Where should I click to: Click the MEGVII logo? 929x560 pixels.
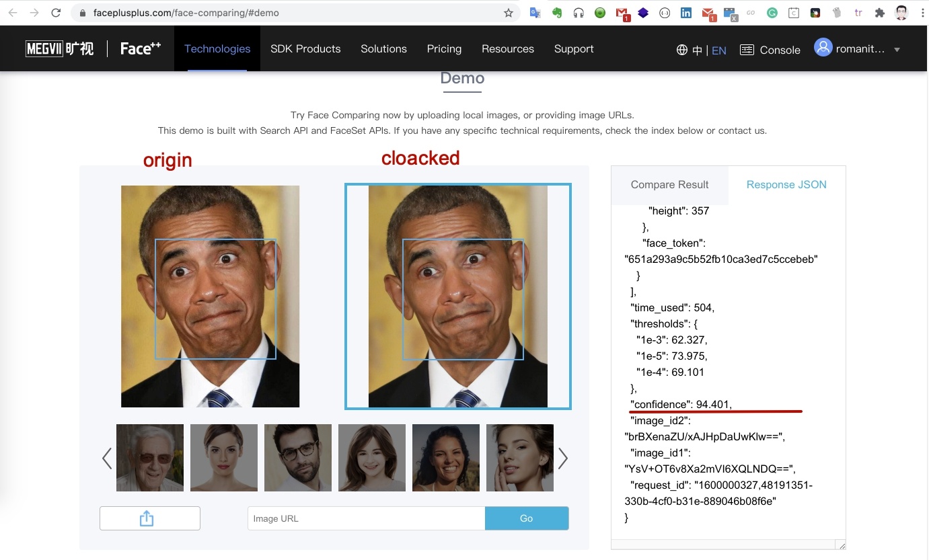click(59, 48)
